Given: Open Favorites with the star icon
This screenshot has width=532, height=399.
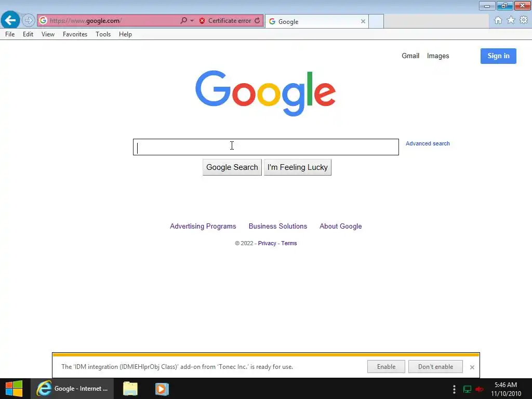Looking at the screenshot, I should click(x=511, y=20).
